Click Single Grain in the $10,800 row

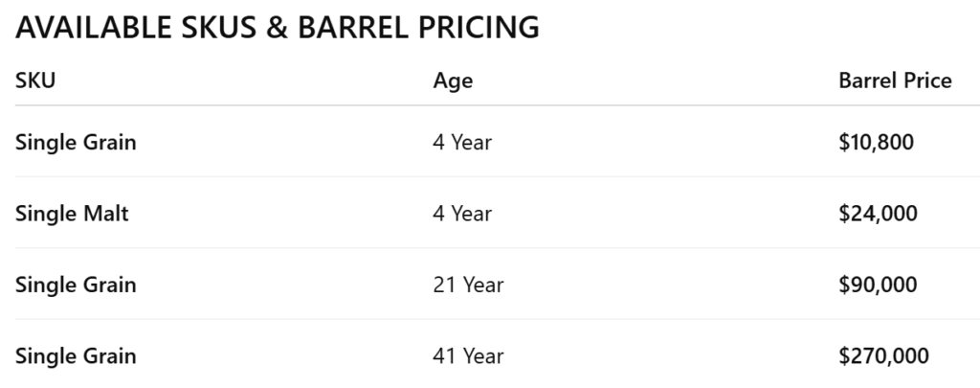click(x=76, y=142)
